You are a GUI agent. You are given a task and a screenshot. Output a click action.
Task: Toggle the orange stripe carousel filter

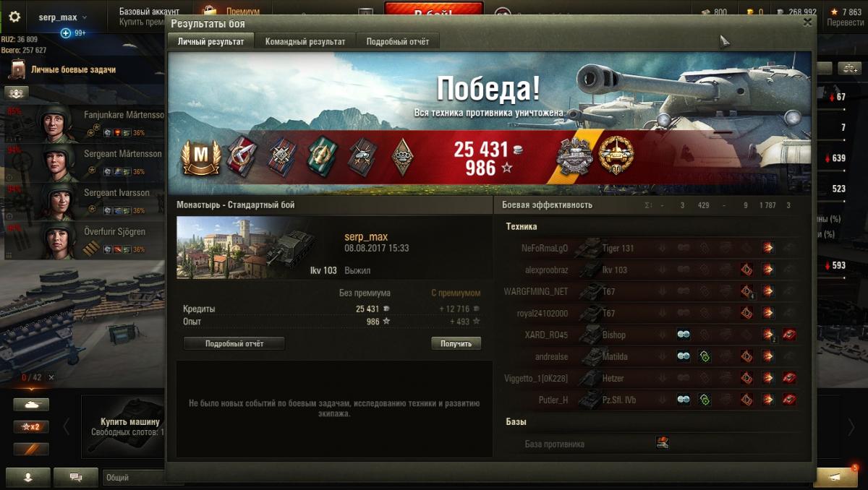pyautogui.click(x=31, y=449)
